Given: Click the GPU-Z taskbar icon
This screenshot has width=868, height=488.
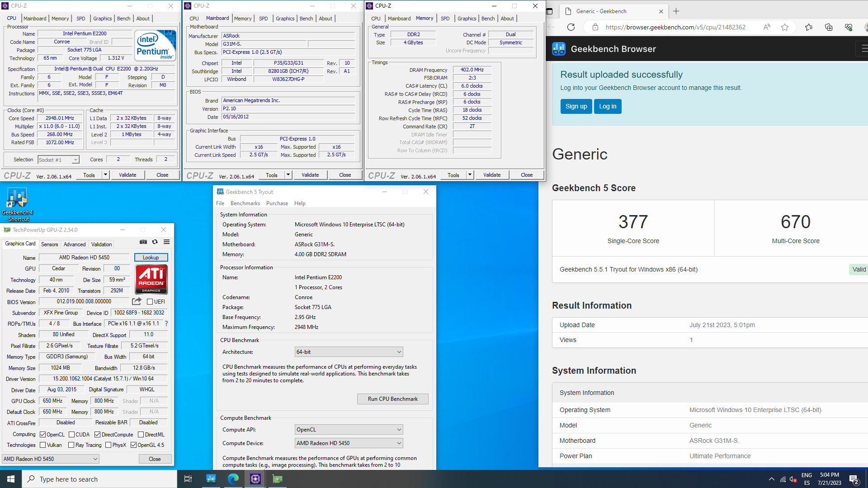Looking at the screenshot, I should pos(278,479).
